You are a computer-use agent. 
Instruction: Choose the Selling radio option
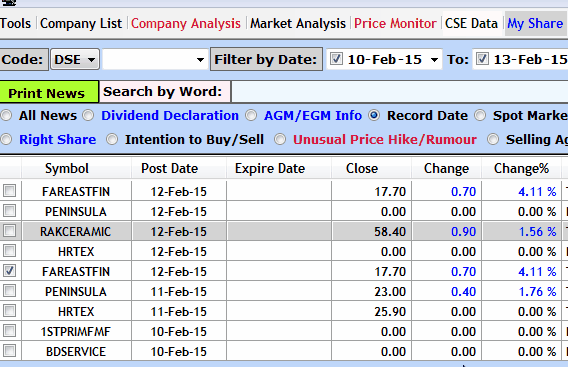point(493,139)
